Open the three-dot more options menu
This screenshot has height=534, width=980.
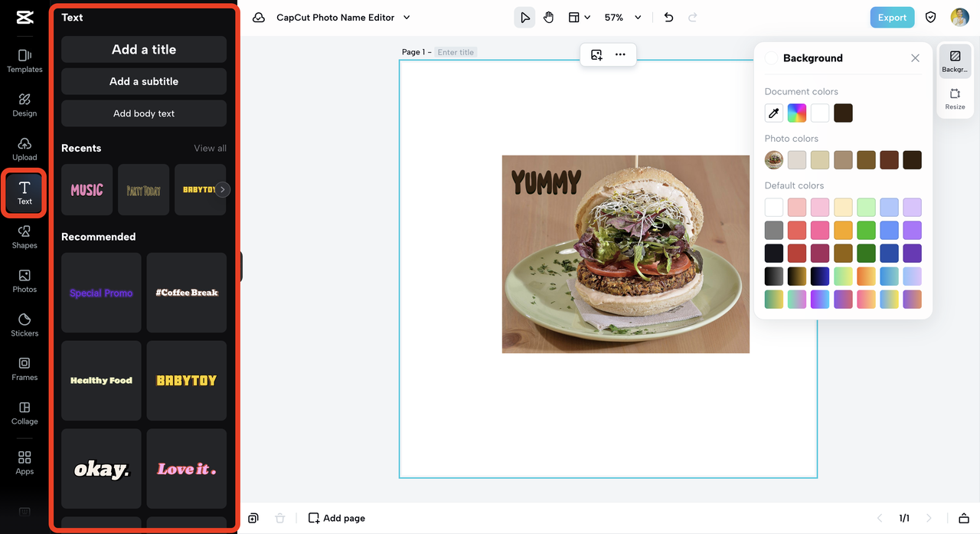[620, 55]
